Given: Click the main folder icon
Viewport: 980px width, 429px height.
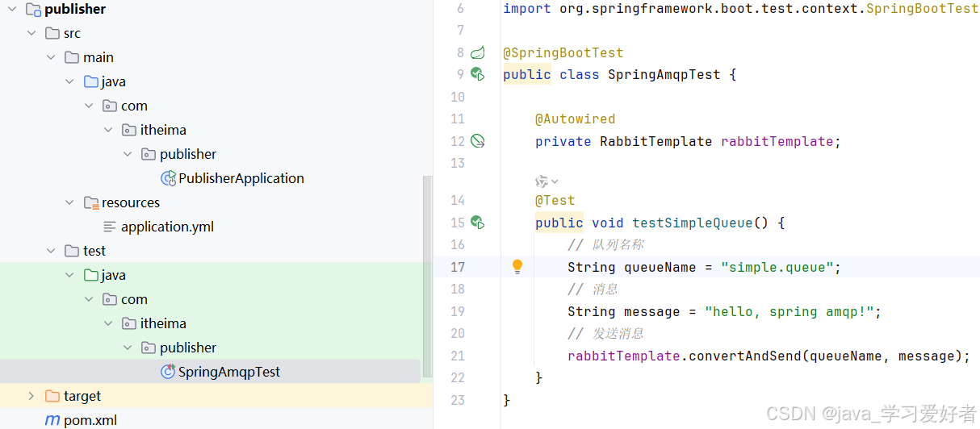Looking at the screenshot, I should (72, 57).
